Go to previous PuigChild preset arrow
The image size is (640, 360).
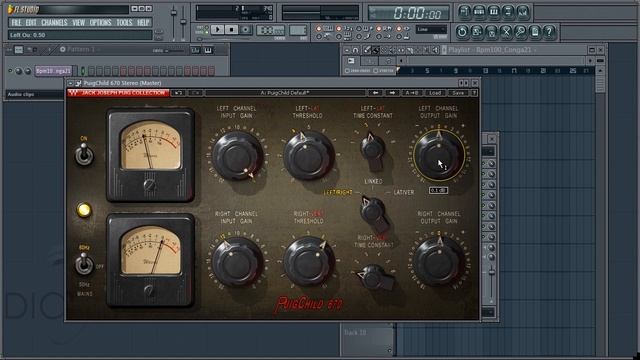(x=375, y=93)
